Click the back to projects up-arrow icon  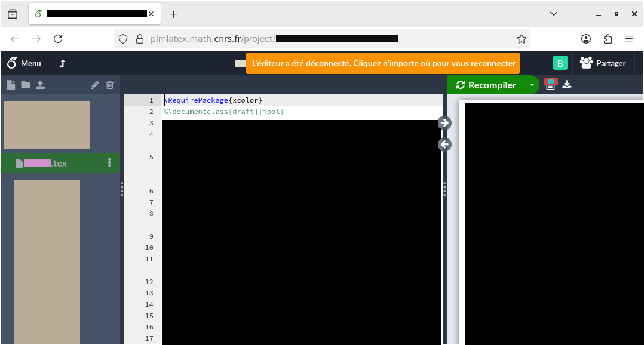point(62,63)
